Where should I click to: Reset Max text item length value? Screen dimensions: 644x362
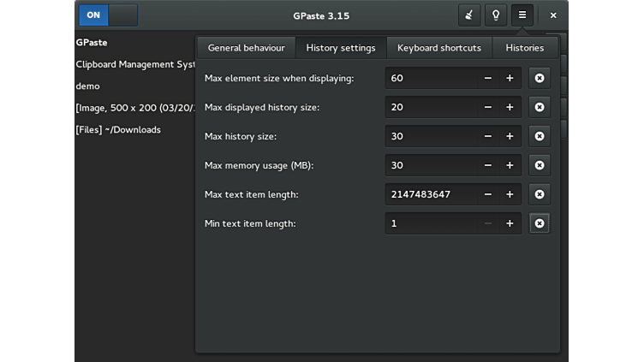tap(539, 194)
